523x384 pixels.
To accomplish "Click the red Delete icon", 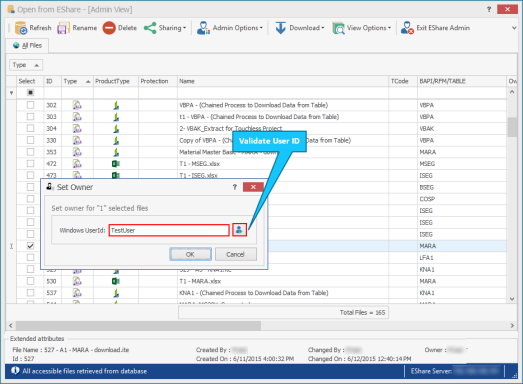I will pyautogui.click(x=109, y=28).
